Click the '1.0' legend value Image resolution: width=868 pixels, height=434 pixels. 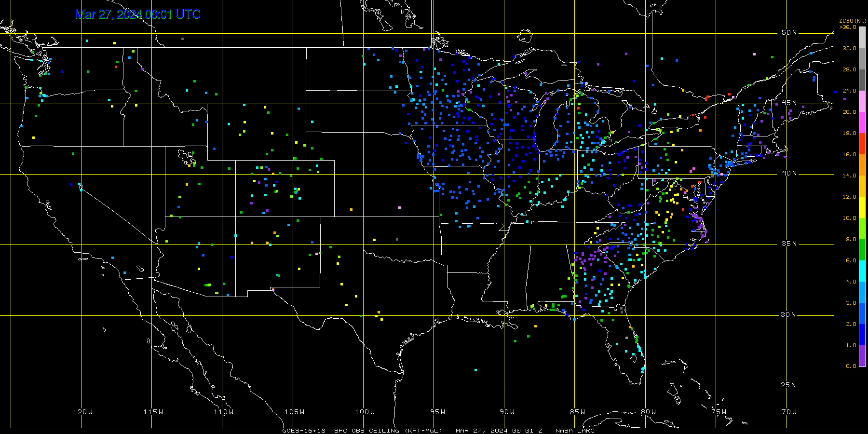tap(851, 345)
